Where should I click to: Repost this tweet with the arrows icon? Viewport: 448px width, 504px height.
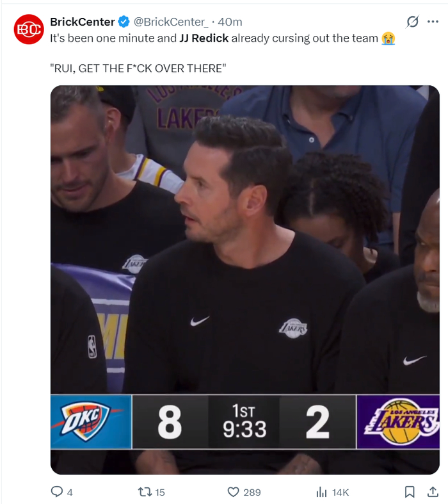click(145, 492)
